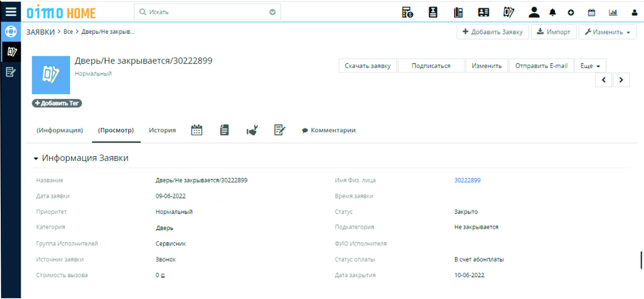
Task: Click the Добавить Тег button
Action: point(57,103)
